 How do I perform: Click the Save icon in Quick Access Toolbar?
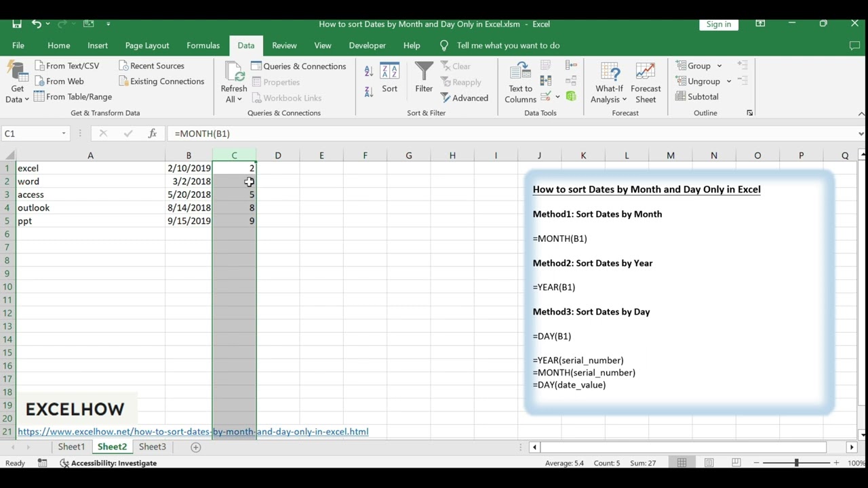pyautogui.click(x=17, y=24)
